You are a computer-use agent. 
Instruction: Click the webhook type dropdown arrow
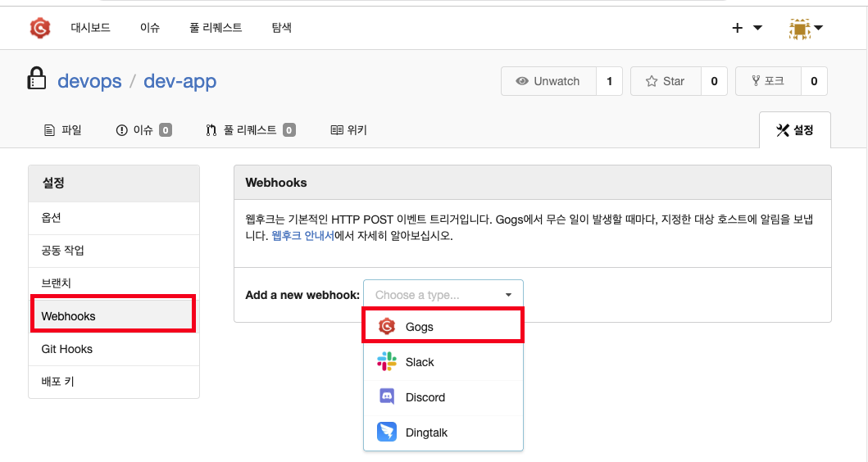(508, 295)
